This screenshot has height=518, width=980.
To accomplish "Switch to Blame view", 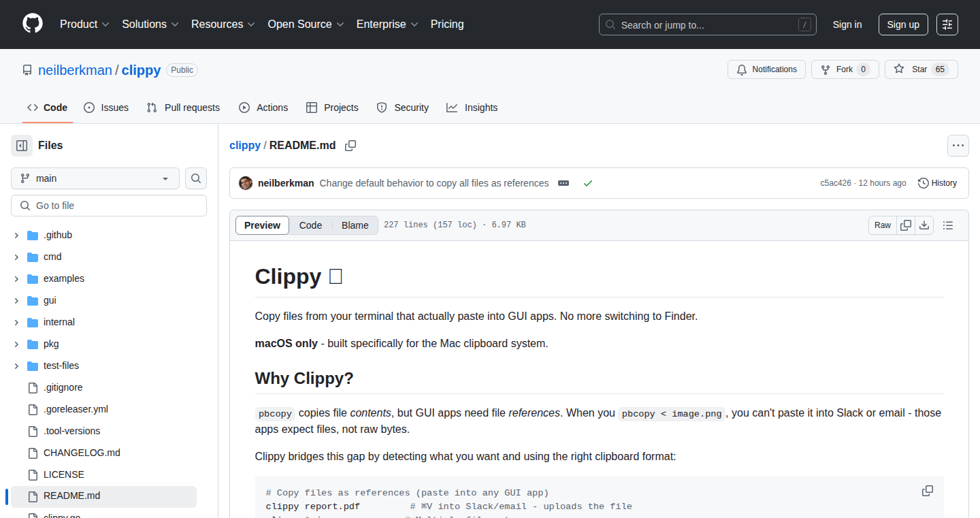I will 355,225.
